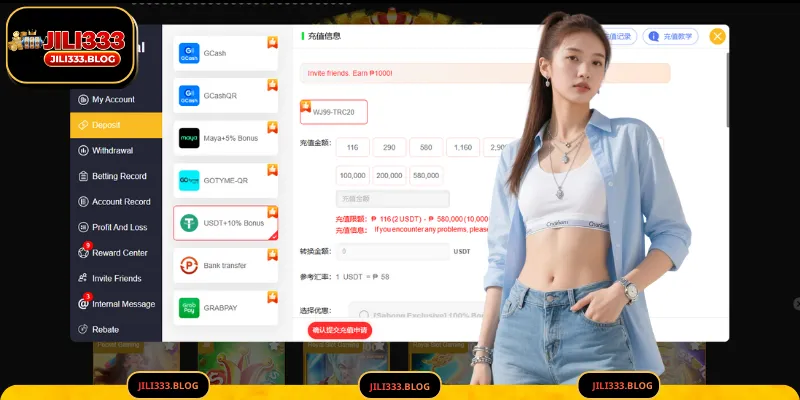Open the Invite Friends menu item
This screenshot has height=400, width=800.
click(x=116, y=278)
